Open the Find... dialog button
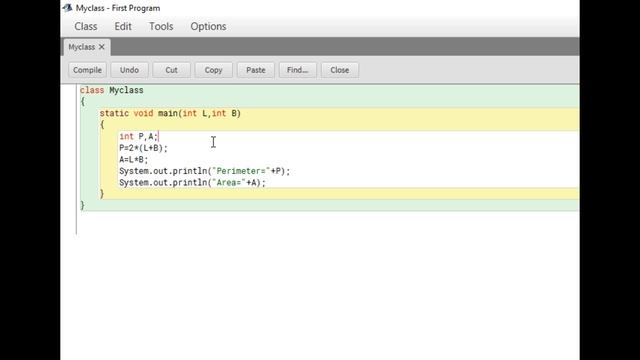 click(298, 70)
